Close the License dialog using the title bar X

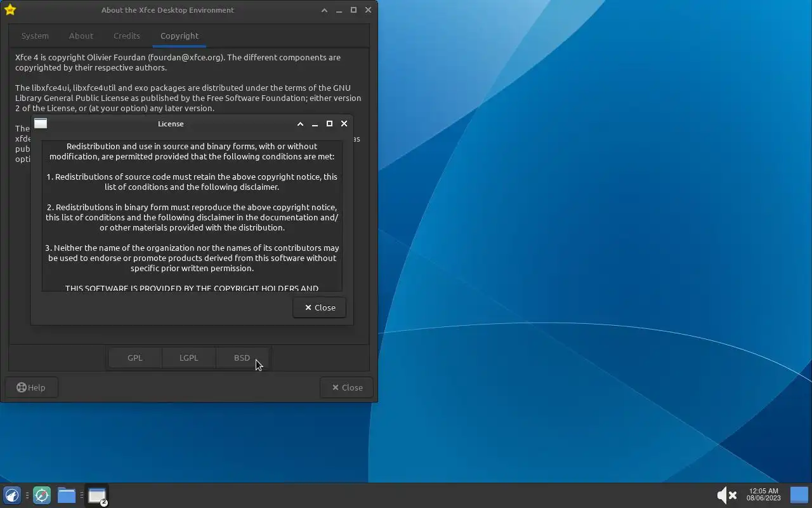click(344, 124)
